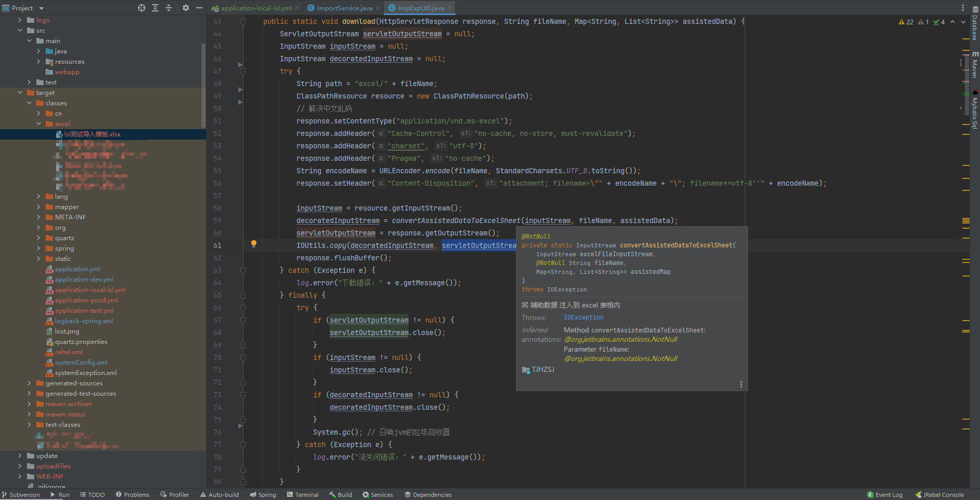This screenshot has height=500, width=980.
Task: Click the Expand All icon in Project panel
Action: 155,8
